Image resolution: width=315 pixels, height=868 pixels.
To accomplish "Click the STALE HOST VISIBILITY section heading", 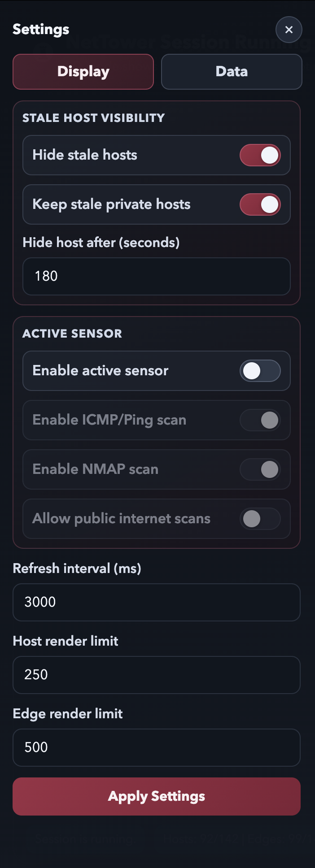I will point(94,118).
